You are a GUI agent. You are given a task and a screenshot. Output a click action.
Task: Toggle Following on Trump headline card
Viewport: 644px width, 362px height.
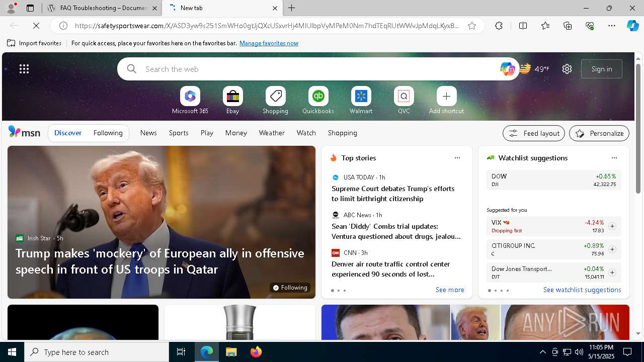(x=290, y=288)
